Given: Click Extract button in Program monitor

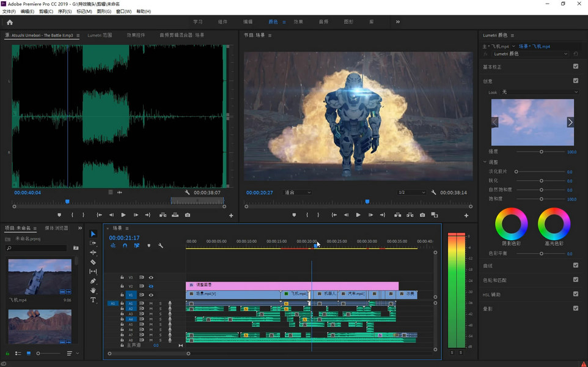Looking at the screenshot, I should point(410,215).
